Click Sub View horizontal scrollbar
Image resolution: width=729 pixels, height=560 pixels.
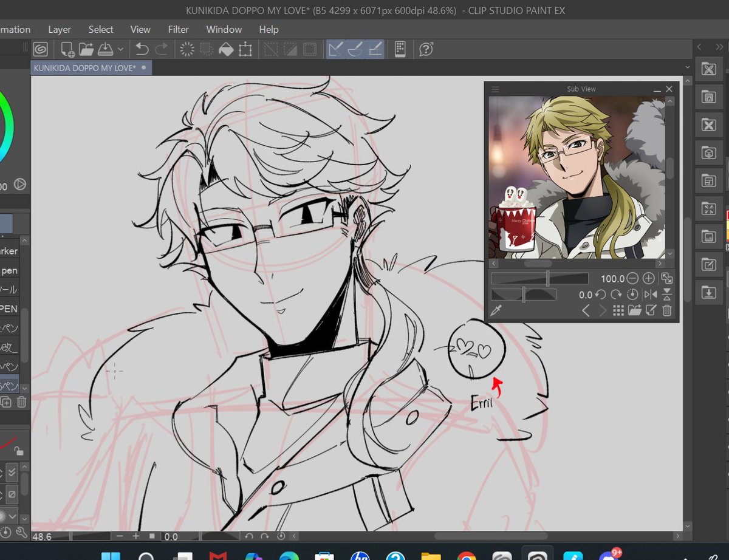538,264
